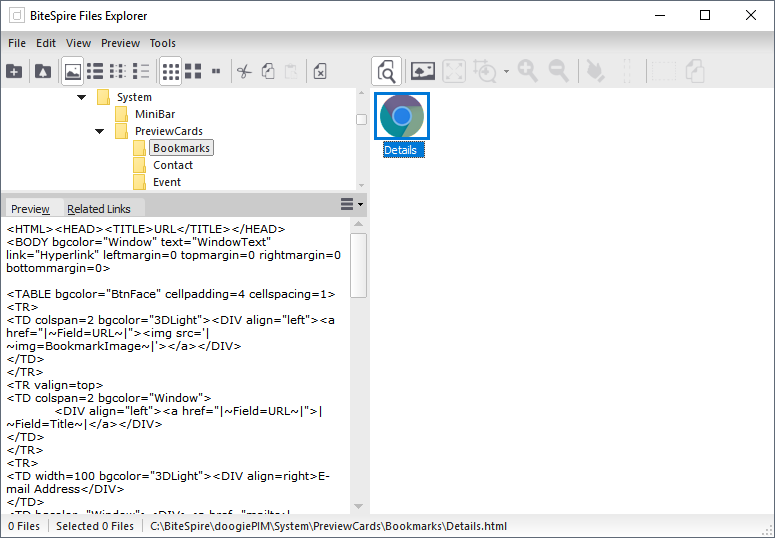Image resolution: width=775 pixels, height=538 pixels.
Task: Select the Event folder in tree
Action: coord(167,182)
